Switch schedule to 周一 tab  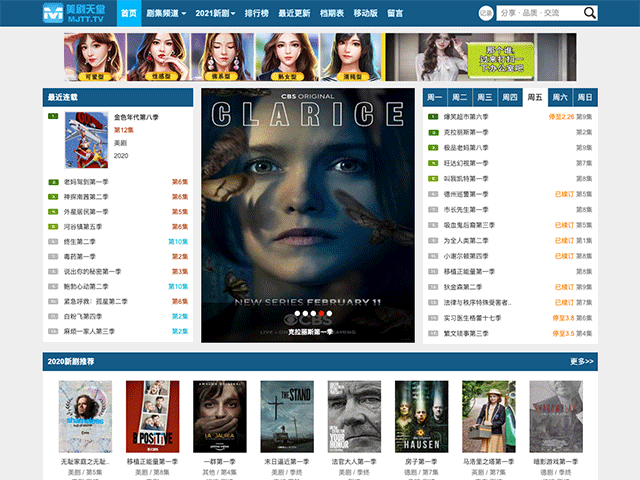[435, 97]
